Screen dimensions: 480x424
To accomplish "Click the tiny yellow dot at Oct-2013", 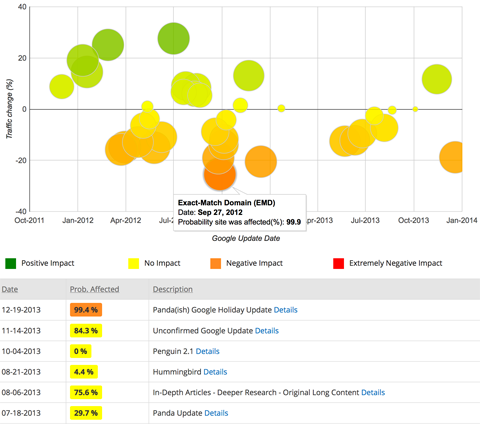I will (x=415, y=109).
